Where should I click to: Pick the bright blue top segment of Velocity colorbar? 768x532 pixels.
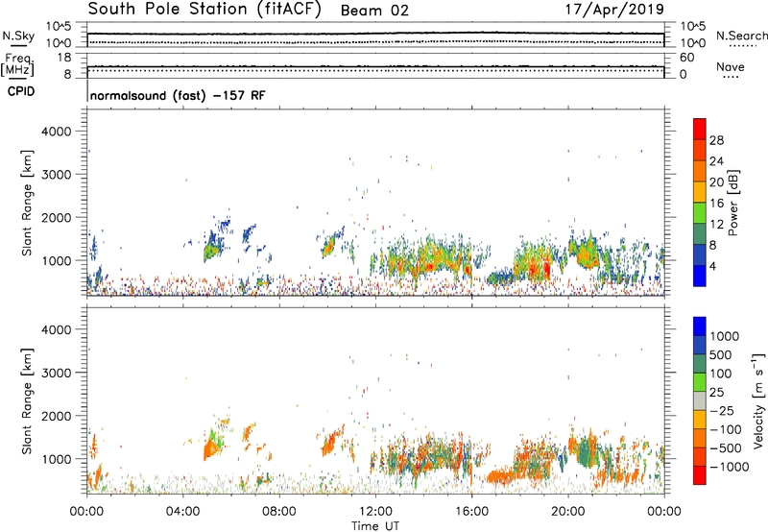pyautogui.click(x=700, y=326)
